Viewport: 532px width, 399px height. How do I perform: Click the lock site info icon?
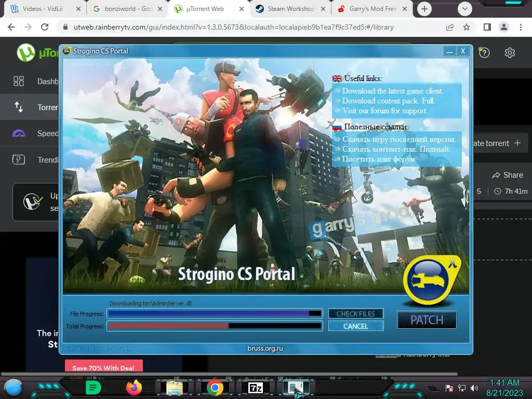(65, 27)
